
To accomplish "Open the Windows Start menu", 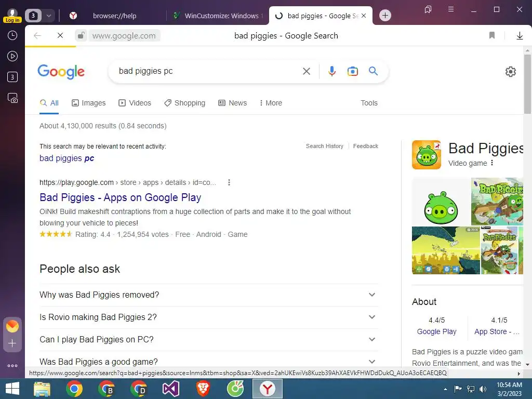I will pos(12,389).
